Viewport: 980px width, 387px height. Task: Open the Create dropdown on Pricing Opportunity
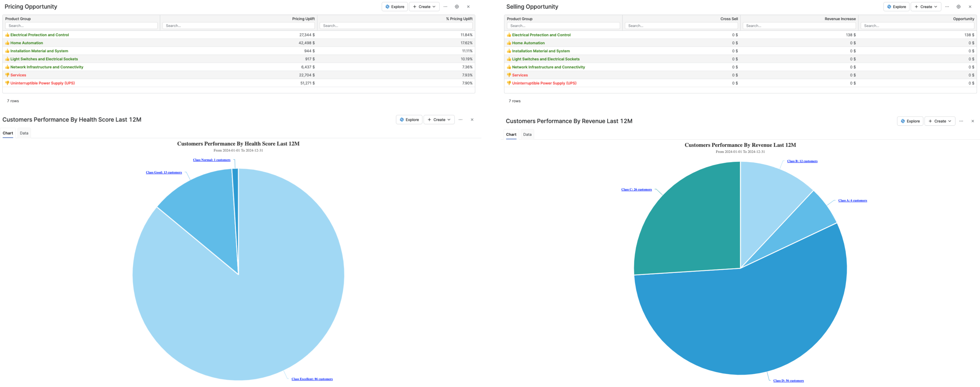tap(424, 6)
